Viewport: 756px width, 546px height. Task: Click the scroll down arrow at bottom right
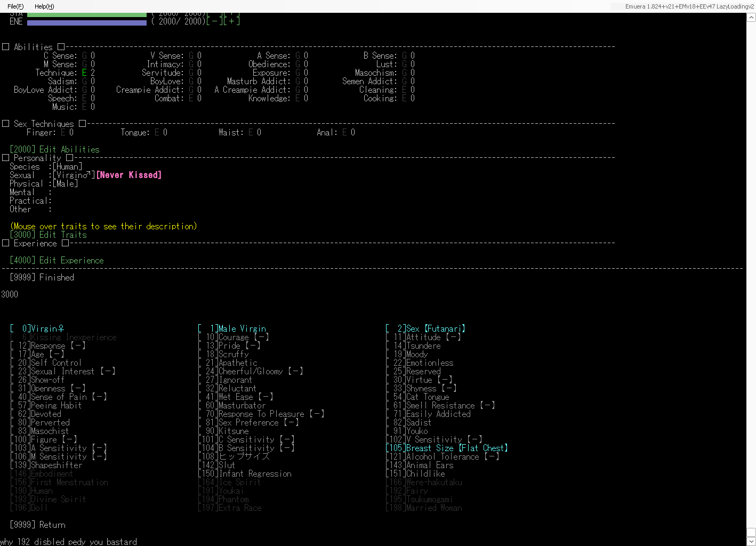click(x=751, y=541)
